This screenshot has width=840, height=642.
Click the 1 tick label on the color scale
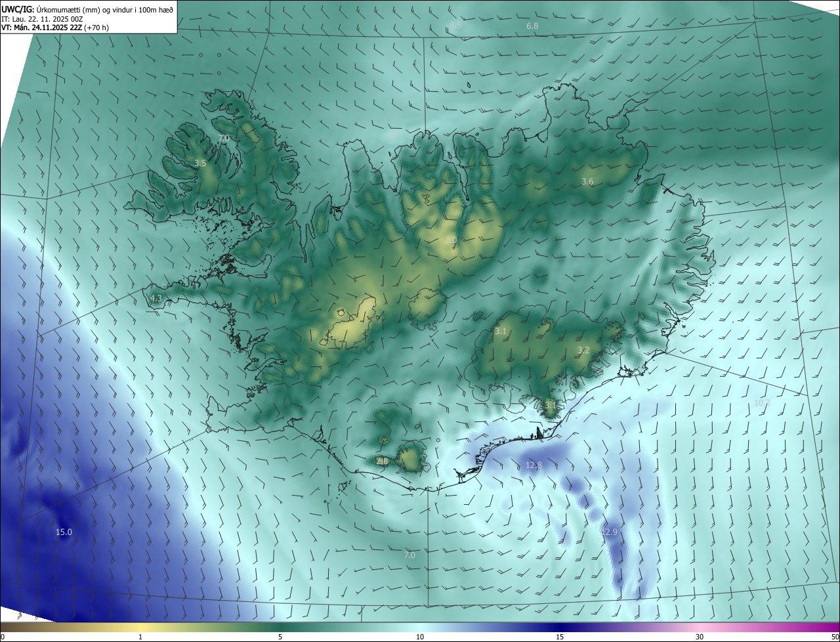(x=141, y=637)
